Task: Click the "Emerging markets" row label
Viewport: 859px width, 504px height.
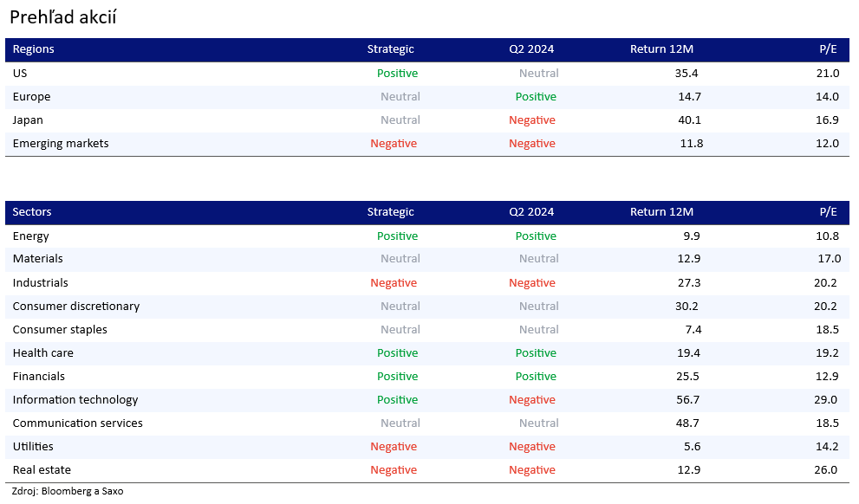Action: [61, 144]
